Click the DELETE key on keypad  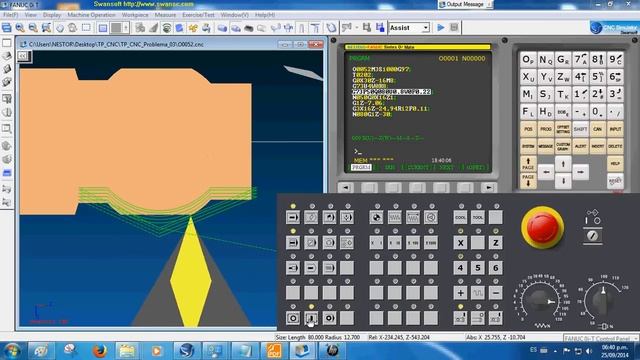click(615, 147)
